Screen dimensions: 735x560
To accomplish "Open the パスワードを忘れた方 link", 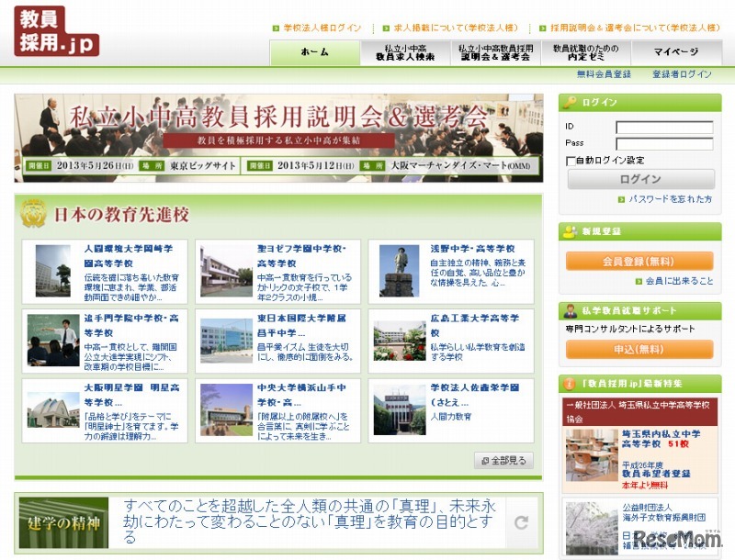I will pos(670,199).
